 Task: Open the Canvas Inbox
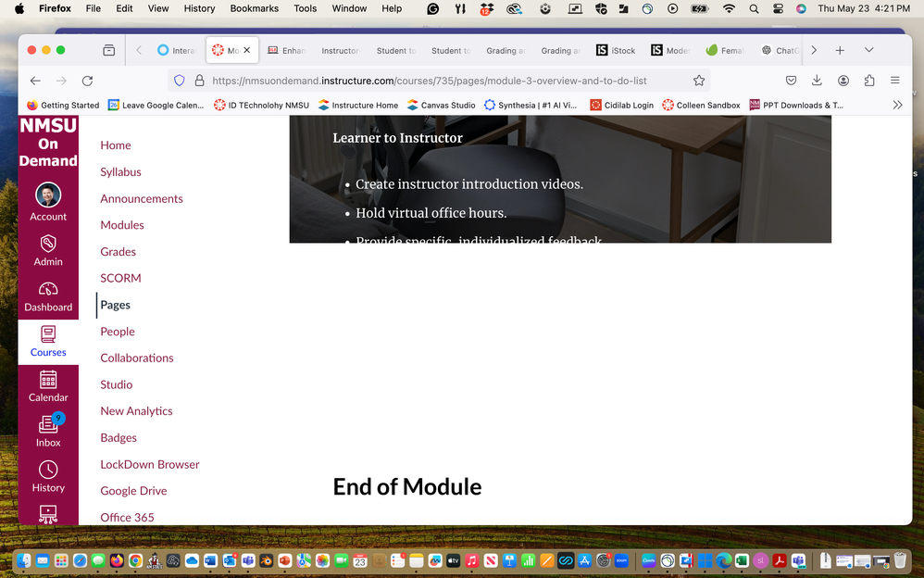48,432
